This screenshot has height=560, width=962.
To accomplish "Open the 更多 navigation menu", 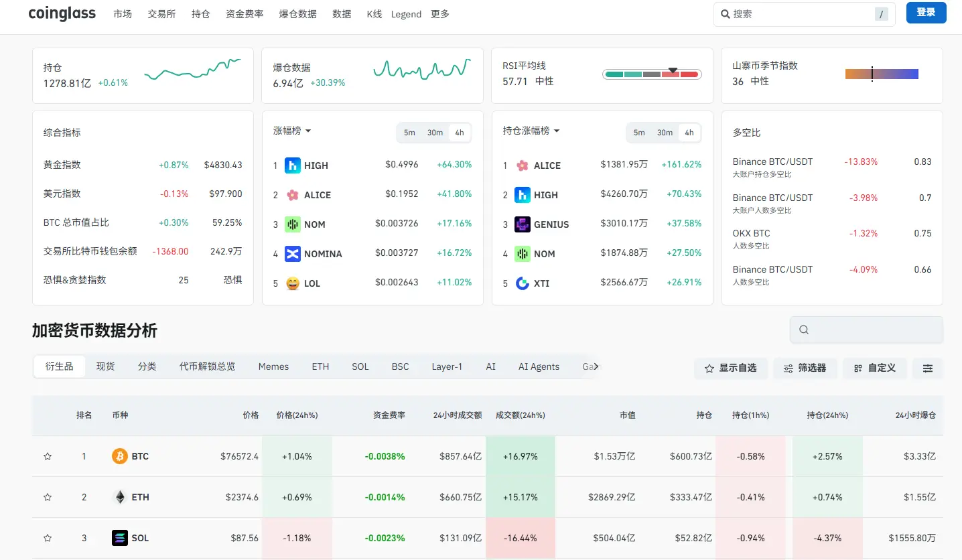I will pyautogui.click(x=440, y=14).
